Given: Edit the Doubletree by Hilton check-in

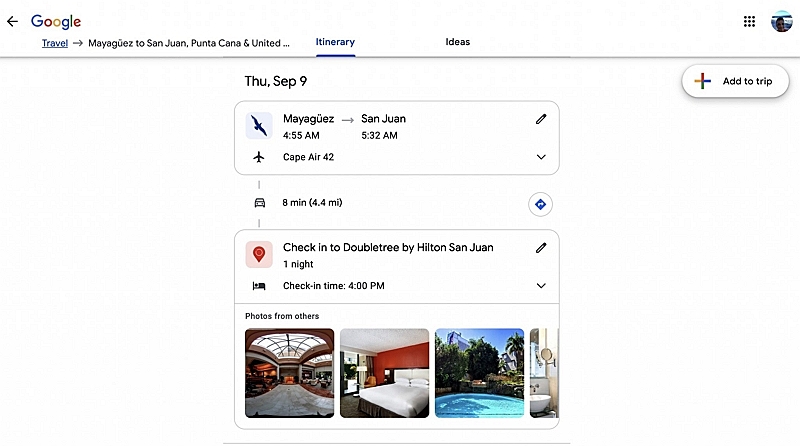Looking at the screenshot, I should coord(541,247).
